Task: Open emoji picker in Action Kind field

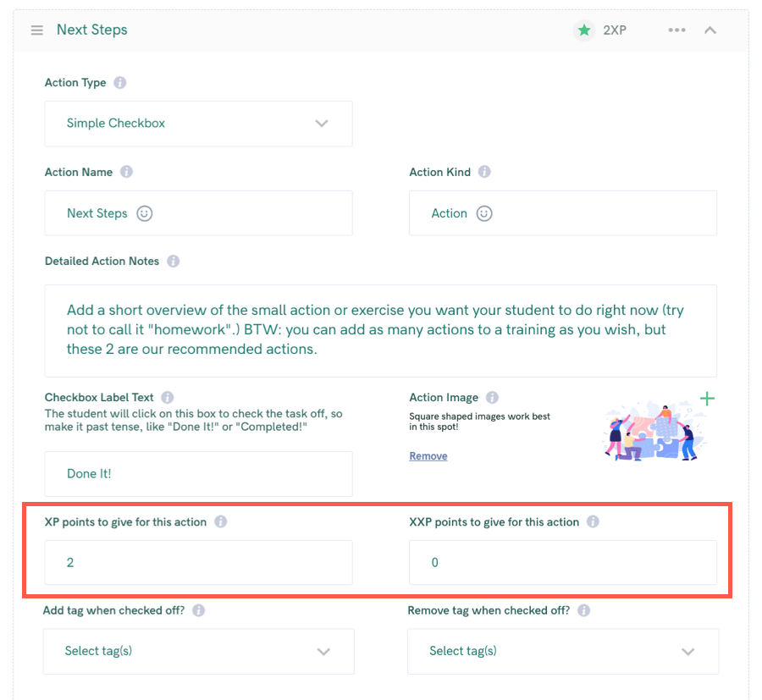Action: pyautogui.click(x=484, y=213)
